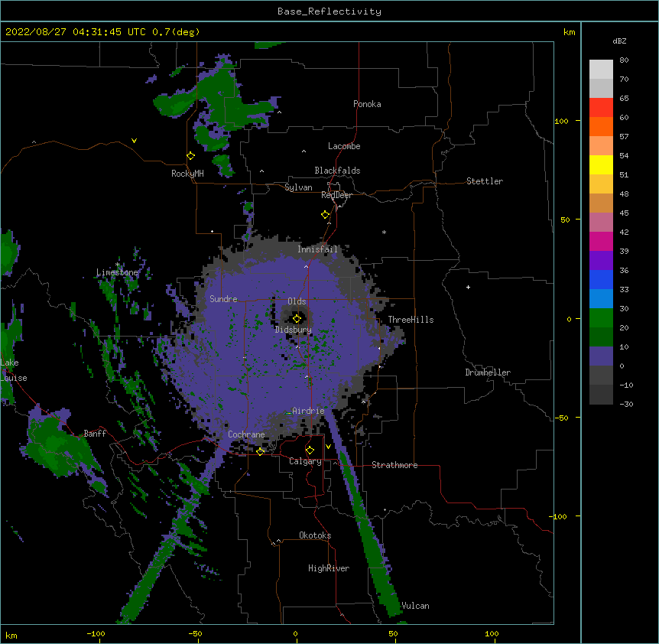Pick the magenta swatch in the dBZ legend
Screen dimensions: 659x644
pyautogui.click(x=601, y=241)
